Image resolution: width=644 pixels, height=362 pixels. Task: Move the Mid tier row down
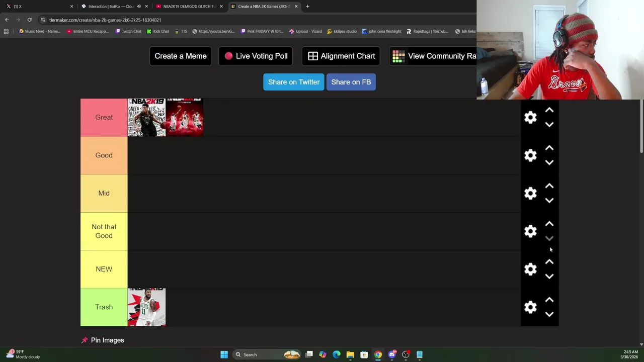549,200
